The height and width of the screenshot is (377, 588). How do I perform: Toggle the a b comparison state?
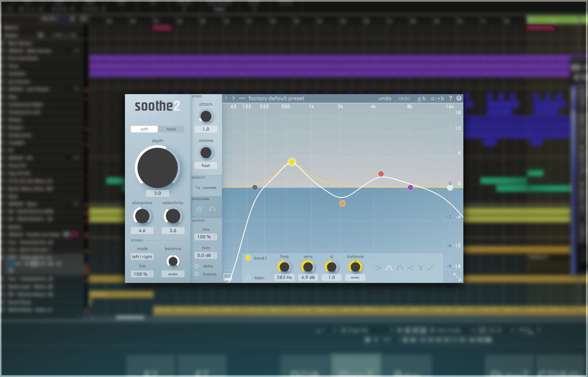(x=422, y=98)
